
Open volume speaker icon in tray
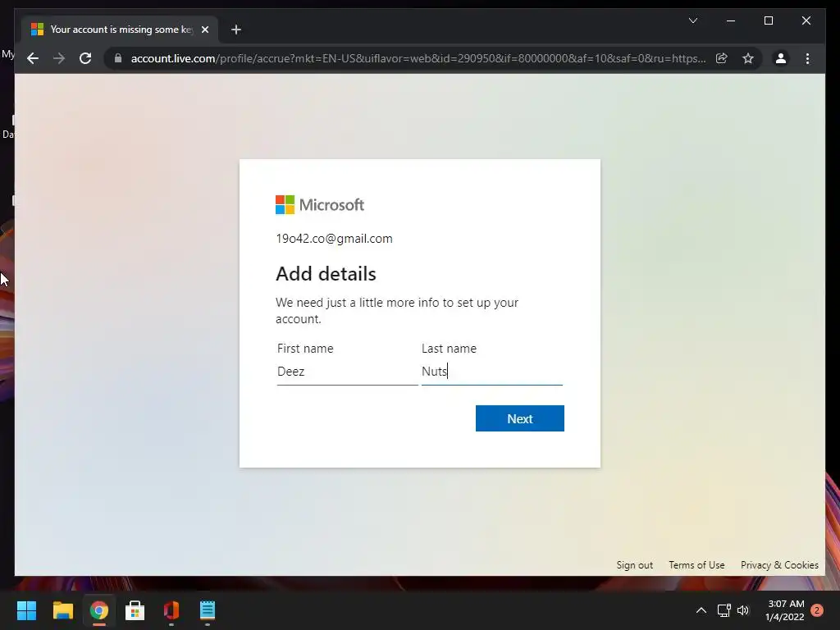click(x=743, y=610)
